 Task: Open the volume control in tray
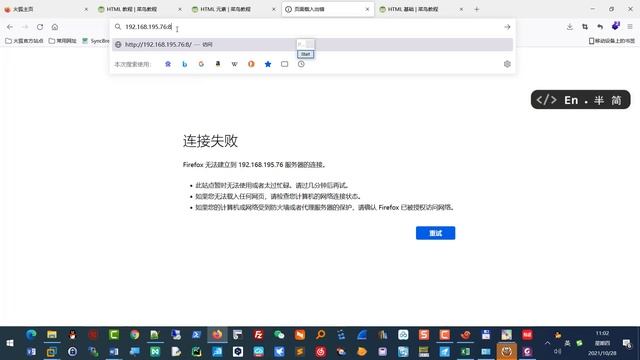click(x=558, y=351)
